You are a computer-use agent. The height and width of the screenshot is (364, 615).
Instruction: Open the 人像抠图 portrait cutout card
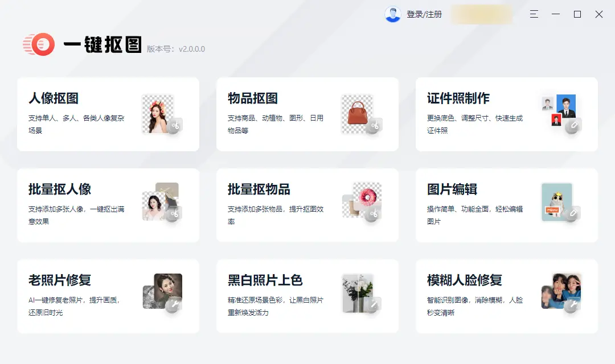tap(108, 114)
